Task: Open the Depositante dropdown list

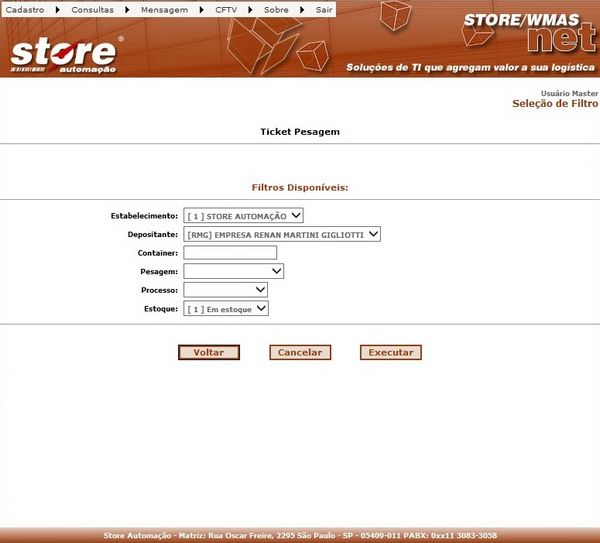Action: click(x=282, y=234)
